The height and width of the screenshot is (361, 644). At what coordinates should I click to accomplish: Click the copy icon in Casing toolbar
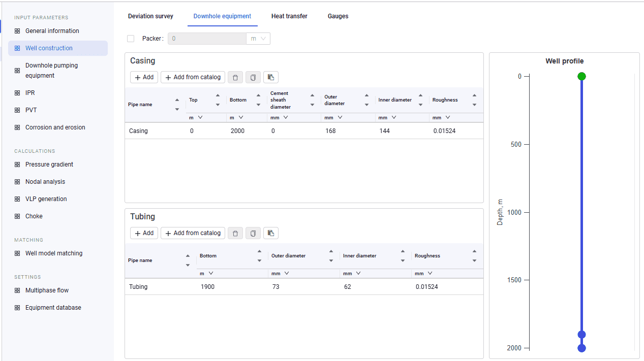tap(253, 77)
